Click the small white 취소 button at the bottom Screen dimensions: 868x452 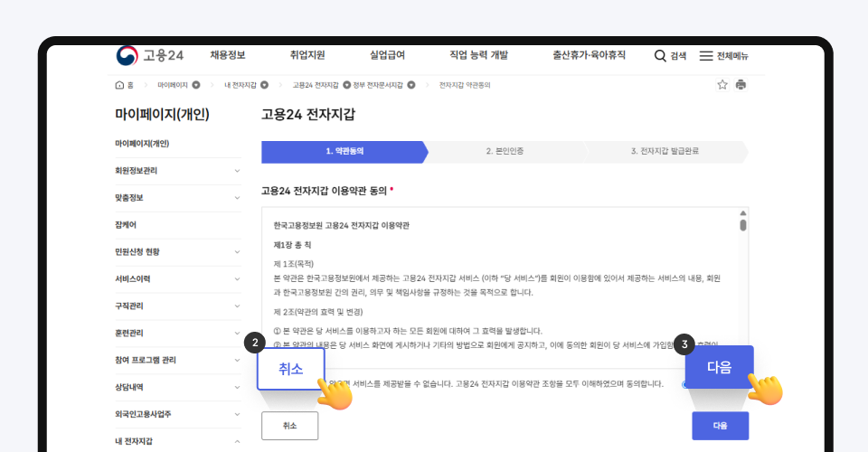pos(289,426)
